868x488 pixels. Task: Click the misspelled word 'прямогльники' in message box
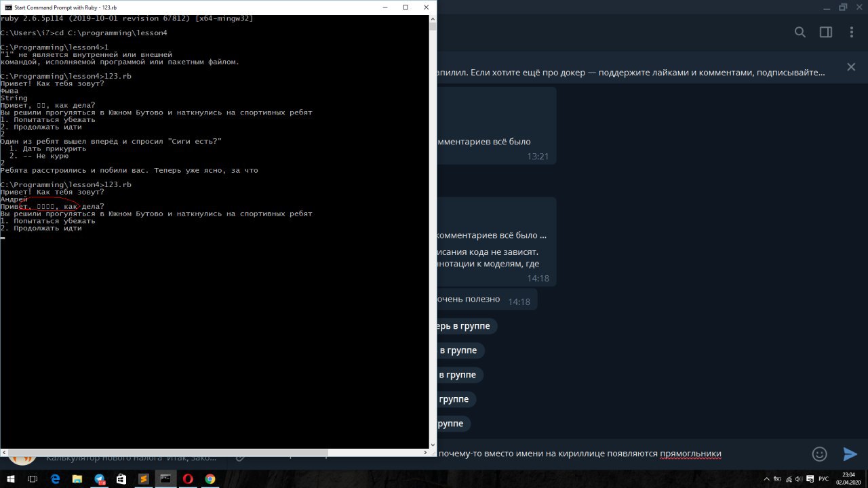click(x=690, y=453)
